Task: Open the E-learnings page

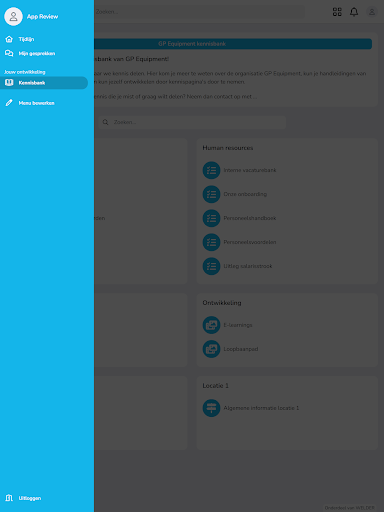Action: point(238,325)
